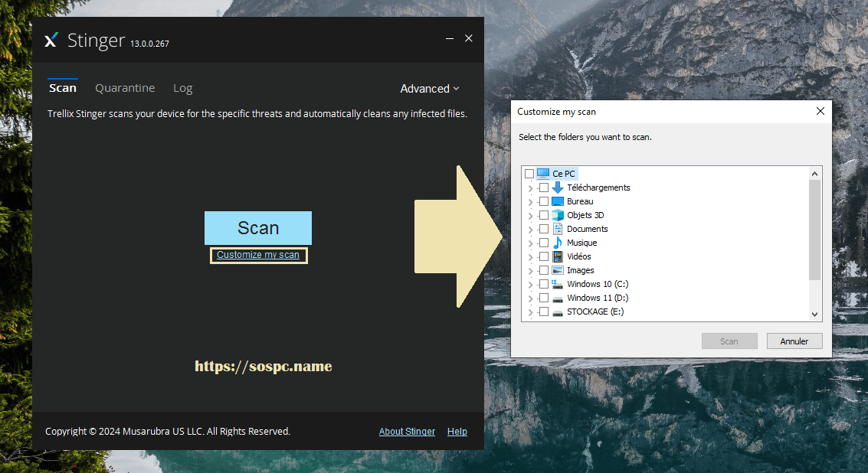Click the Windows 10 (C:) drive icon
This screenshot has height=473, width=868.
(558, 284)
